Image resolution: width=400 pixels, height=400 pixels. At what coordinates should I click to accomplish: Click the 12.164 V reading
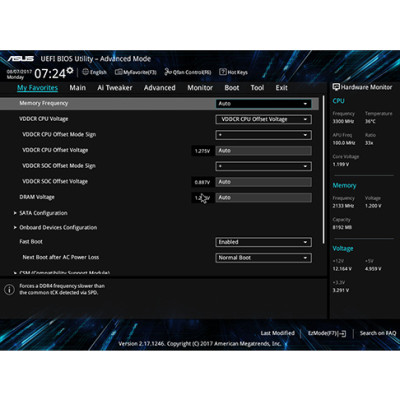[342, 269]
